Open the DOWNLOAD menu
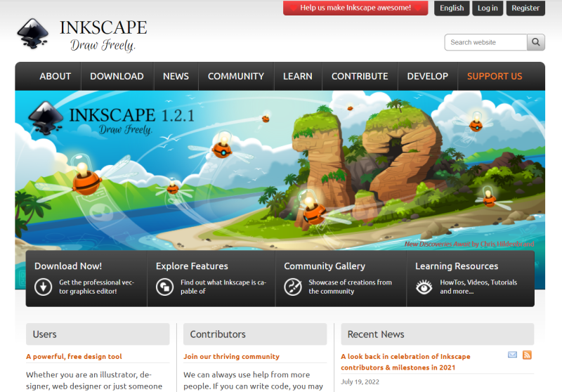Screen dimensions: 562x392 click(117, 77)
